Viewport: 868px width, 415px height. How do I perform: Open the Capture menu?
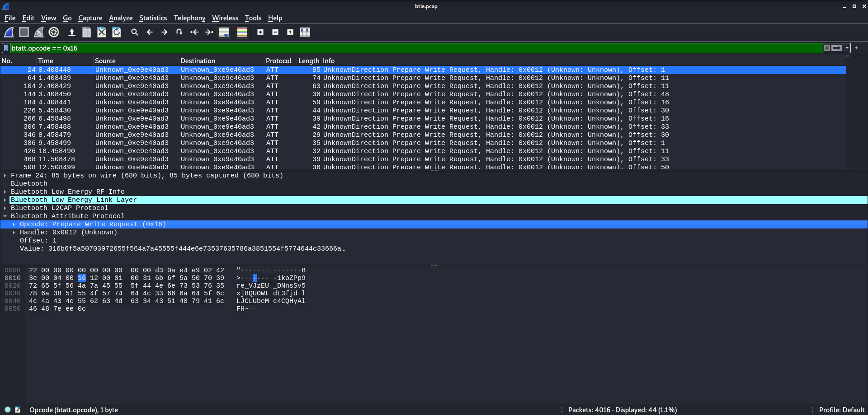pos(90,18)
